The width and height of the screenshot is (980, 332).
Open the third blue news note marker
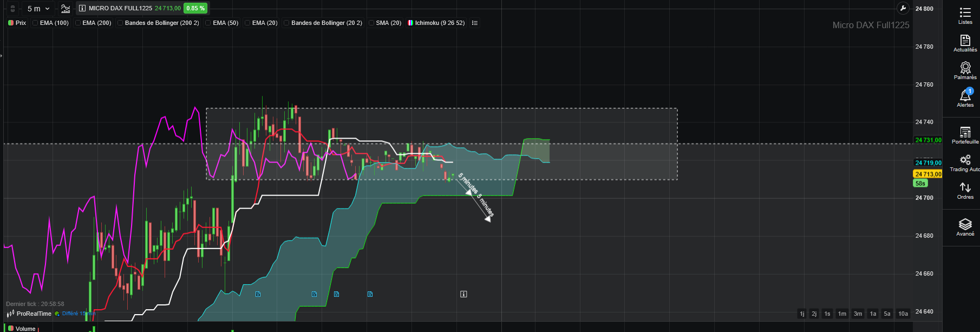point(337,294)
